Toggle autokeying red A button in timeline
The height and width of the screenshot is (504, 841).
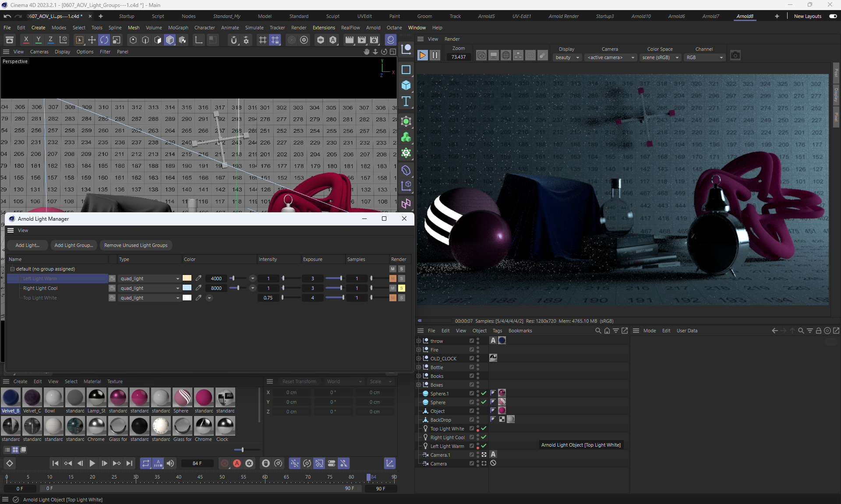point(237,463)
